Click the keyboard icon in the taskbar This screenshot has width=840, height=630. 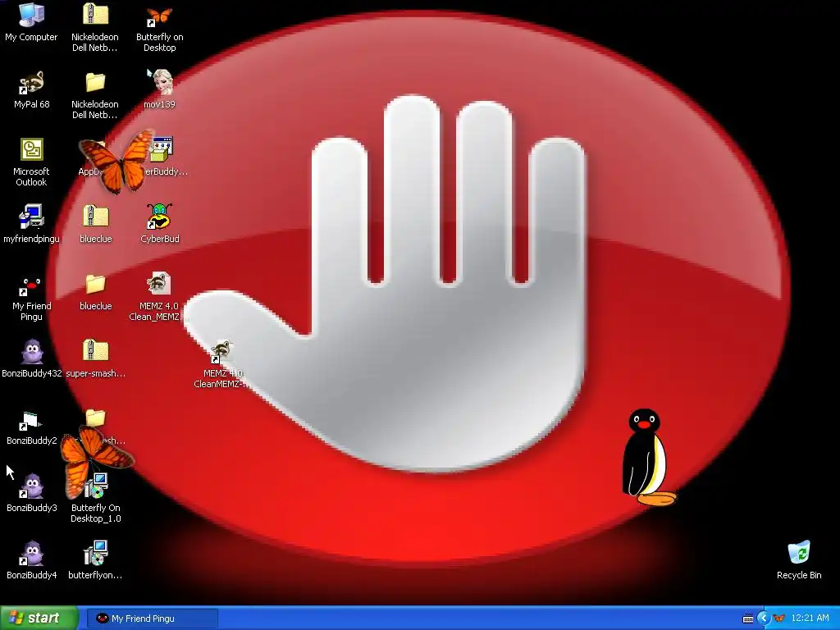pyautogui.click(x=748, y=619)
